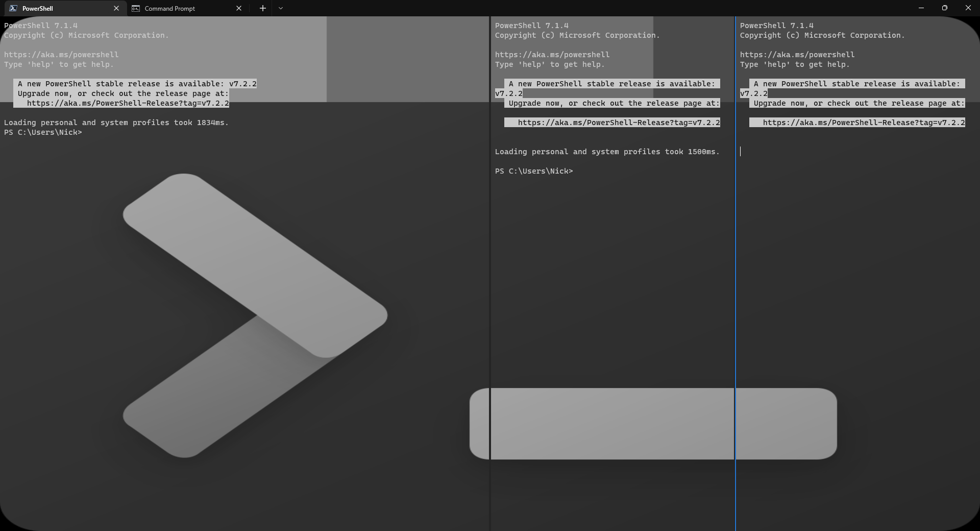
Task: Click the PowerShell icon on first tab
Action: point(13,8)
